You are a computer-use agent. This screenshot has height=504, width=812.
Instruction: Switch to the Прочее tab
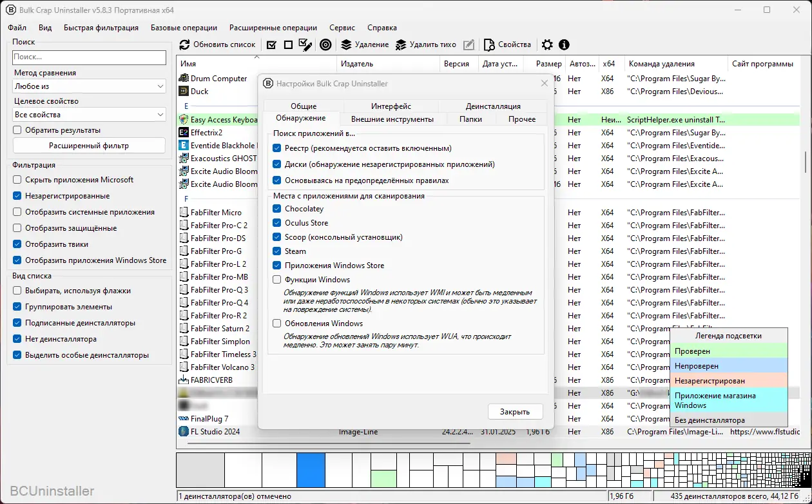[521, 119]
